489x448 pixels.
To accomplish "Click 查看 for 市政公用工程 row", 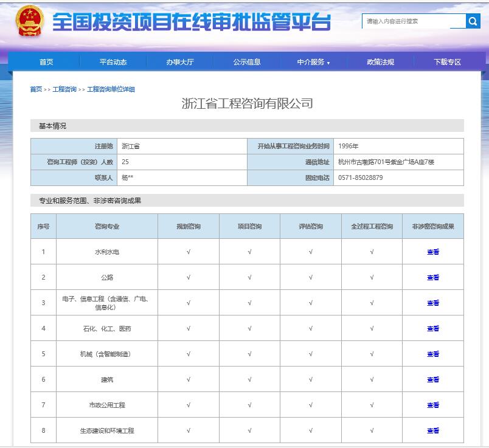I will click(x=433, y=405).
